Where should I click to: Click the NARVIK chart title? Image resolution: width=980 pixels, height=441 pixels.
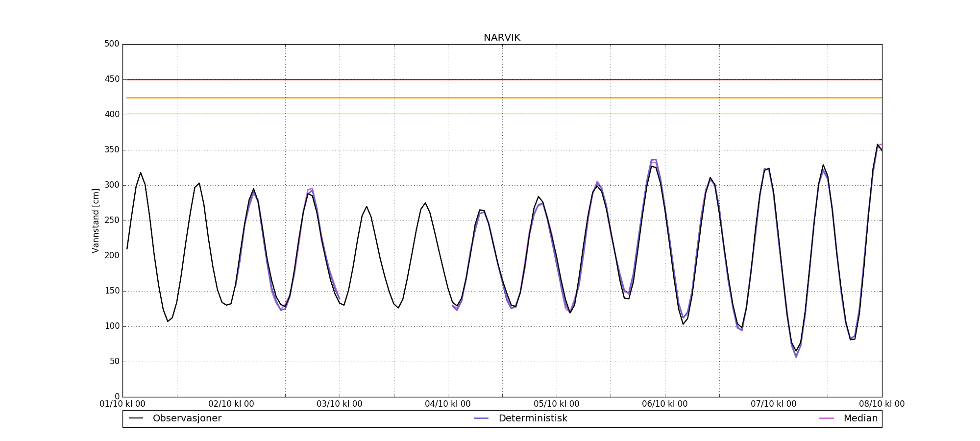[x=502, y=38]
